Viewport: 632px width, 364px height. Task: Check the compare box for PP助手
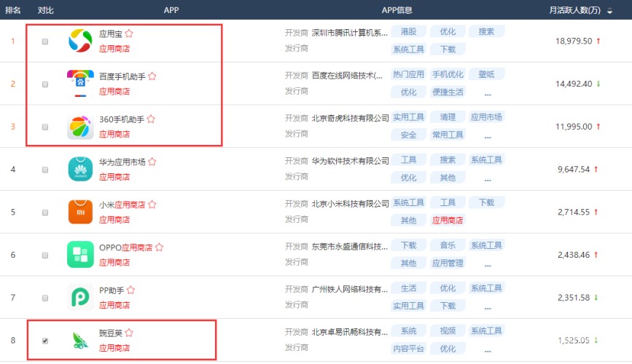[x=45, y=298]
